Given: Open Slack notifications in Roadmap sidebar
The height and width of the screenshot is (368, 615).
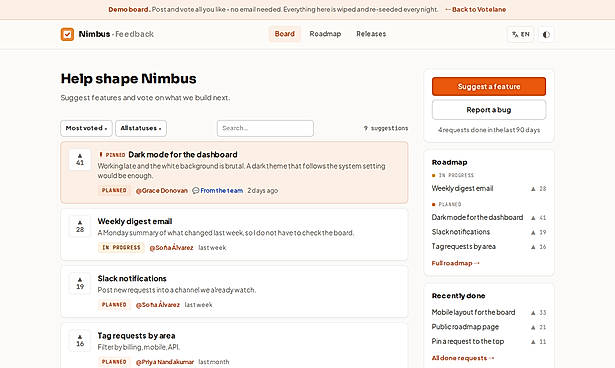Looking at the screenshot, I should [461, 232].
